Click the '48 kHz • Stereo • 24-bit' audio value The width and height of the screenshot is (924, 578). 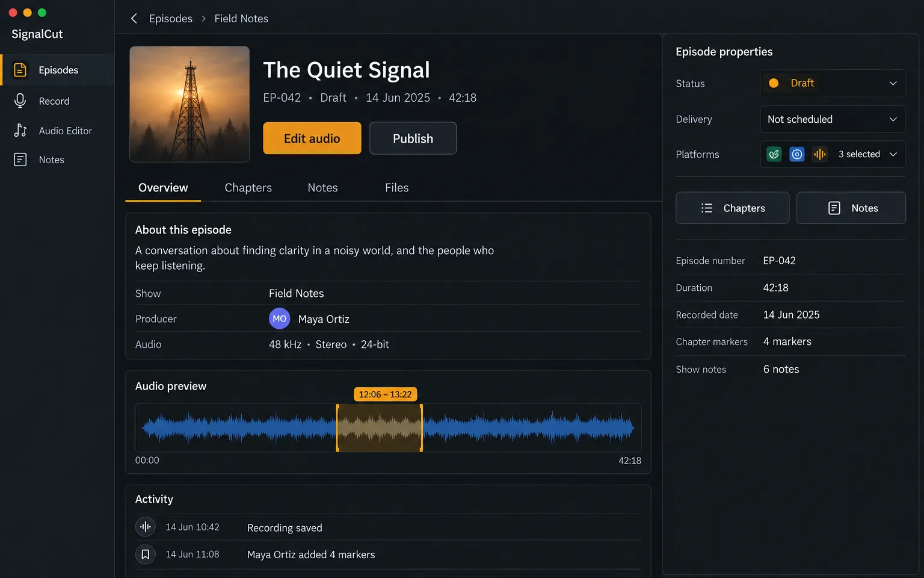click(329, 344)
